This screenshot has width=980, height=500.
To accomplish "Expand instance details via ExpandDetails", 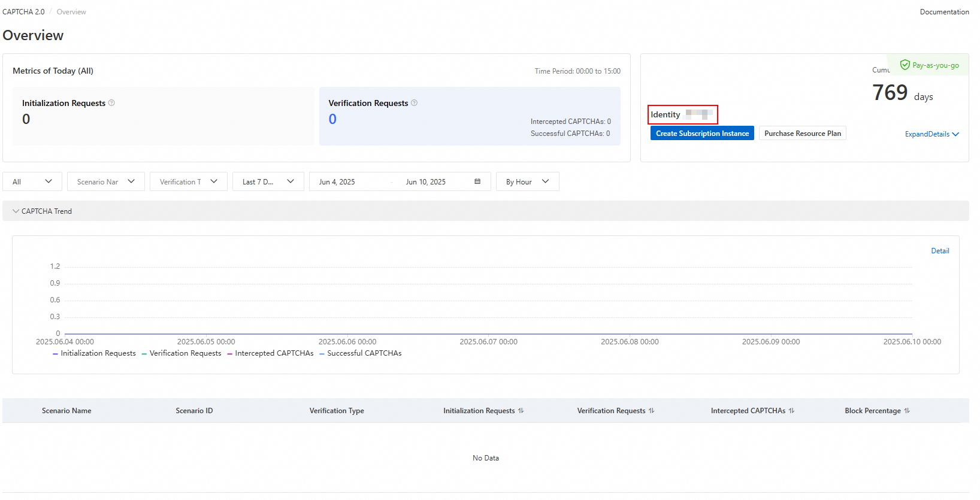I will point(932,134).
